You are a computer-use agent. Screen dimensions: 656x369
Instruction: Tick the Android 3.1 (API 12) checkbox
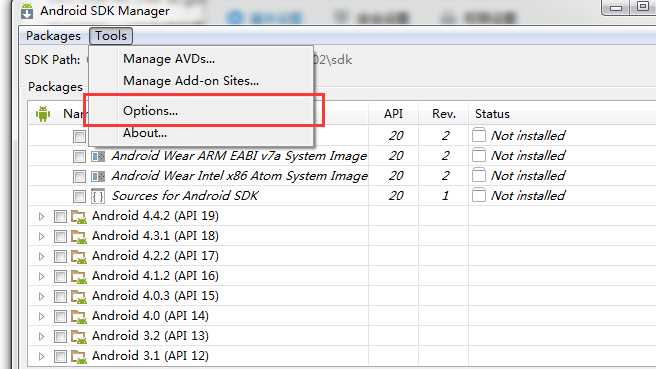coord(60,356)
